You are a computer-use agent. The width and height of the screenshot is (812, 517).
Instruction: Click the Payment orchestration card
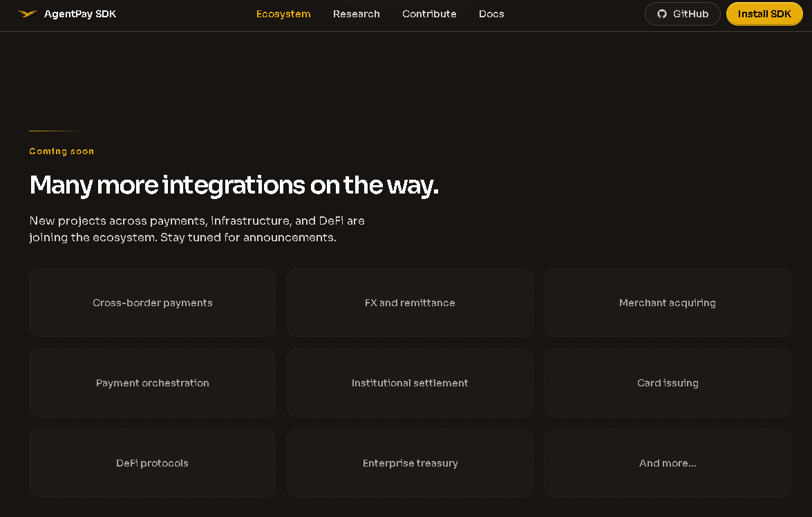pyautogui.click(x=152, y=383)
